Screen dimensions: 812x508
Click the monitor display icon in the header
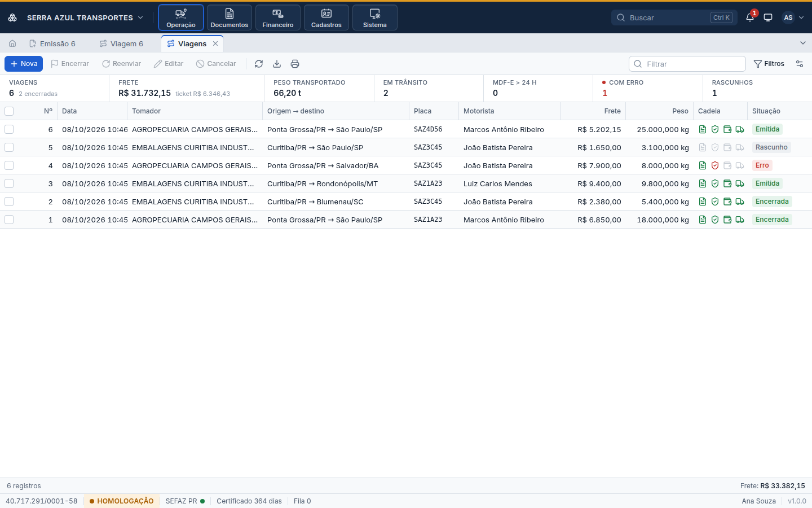click(x=768, y=17)
